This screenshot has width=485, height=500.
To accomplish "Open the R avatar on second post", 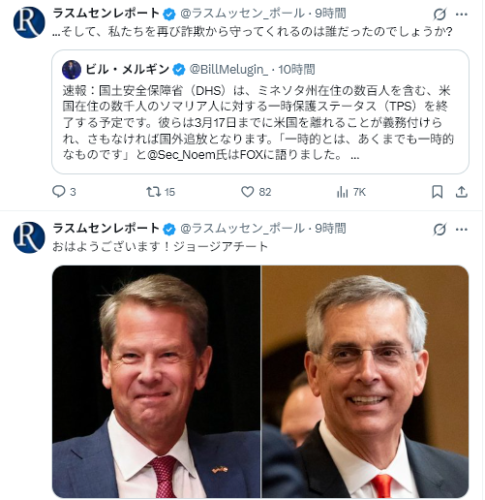I will (x=29, y=238).
